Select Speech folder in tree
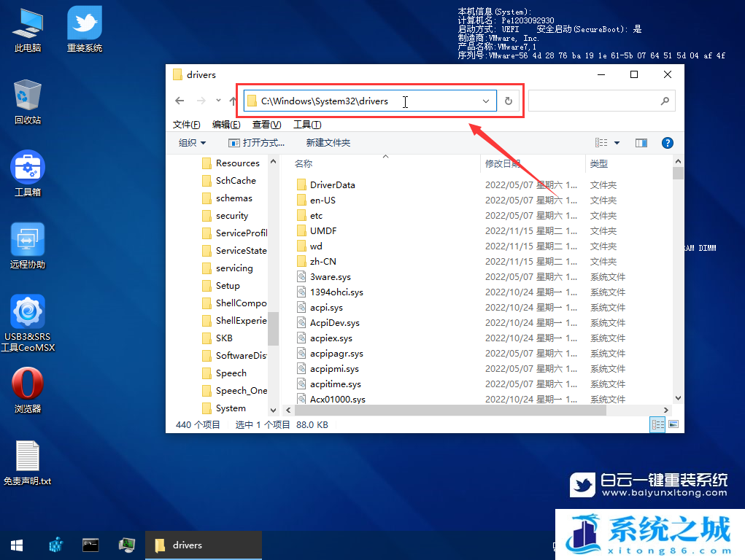The image size is (745, 560). [x=224, y=373]
